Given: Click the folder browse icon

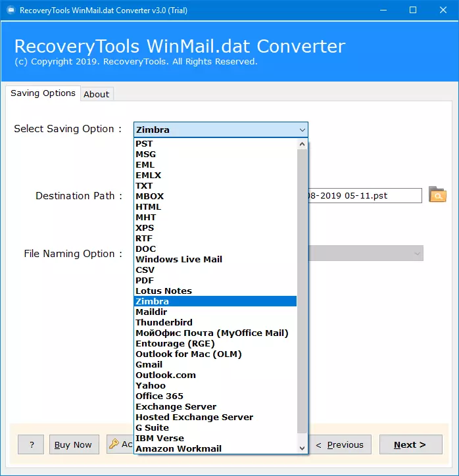Looking at the screenshot, I should point(437,195).
